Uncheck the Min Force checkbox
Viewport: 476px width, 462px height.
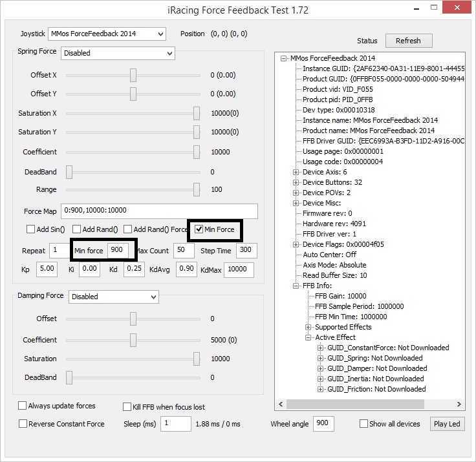pos(199,229)
